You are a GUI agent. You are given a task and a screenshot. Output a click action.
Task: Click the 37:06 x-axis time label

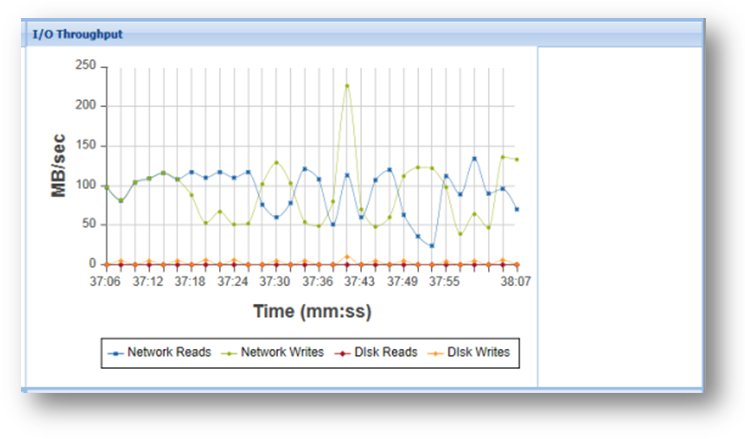coord(106,282)
